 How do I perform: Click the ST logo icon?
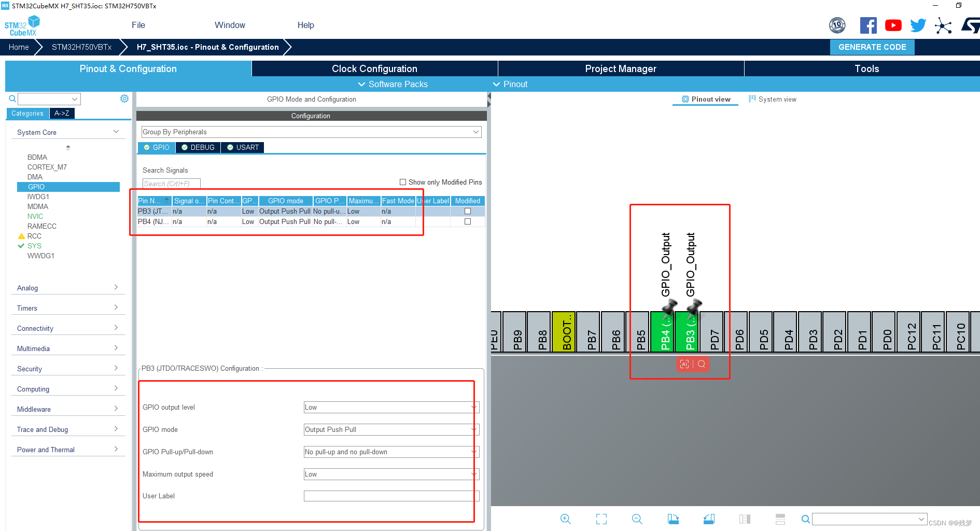(x=970, y=25)
